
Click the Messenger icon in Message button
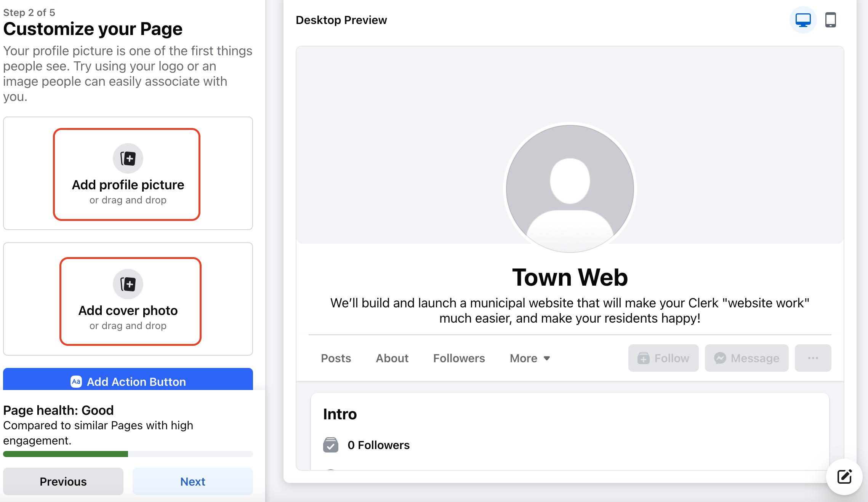(x=720, y=358)
